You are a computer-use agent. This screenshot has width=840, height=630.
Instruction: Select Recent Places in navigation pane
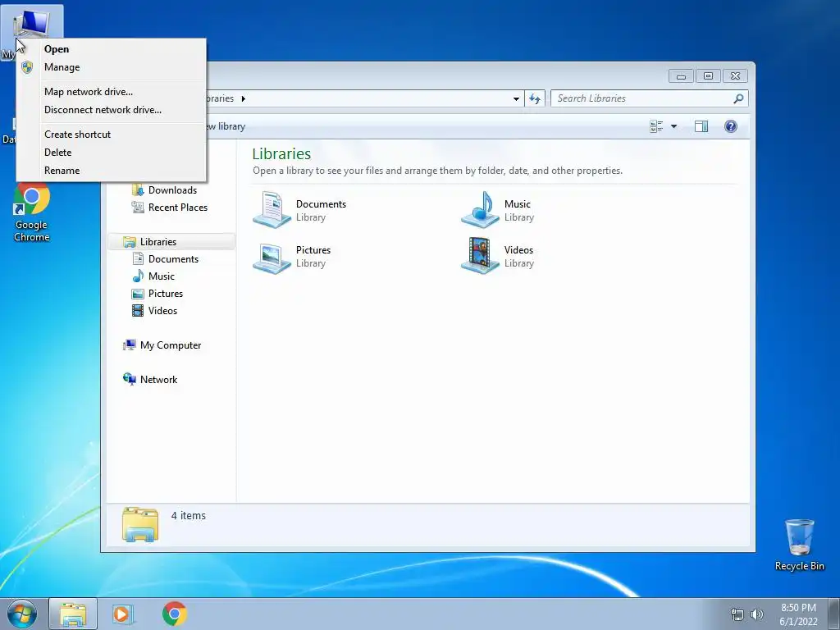click(170, 208)
